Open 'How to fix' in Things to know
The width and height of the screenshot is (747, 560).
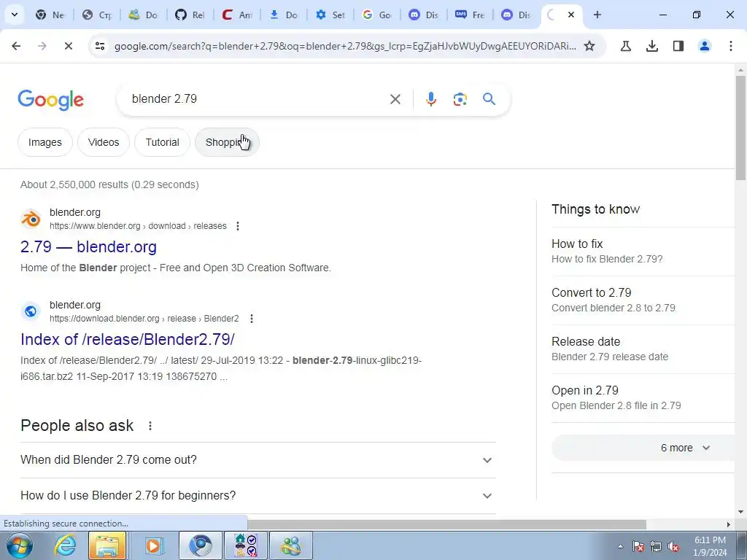[643, 251]
